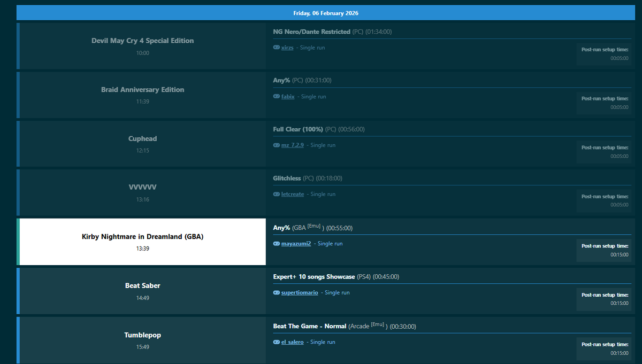Open runner profile letcreate
This screenshot has width=642, height=364.
[293, 194]
